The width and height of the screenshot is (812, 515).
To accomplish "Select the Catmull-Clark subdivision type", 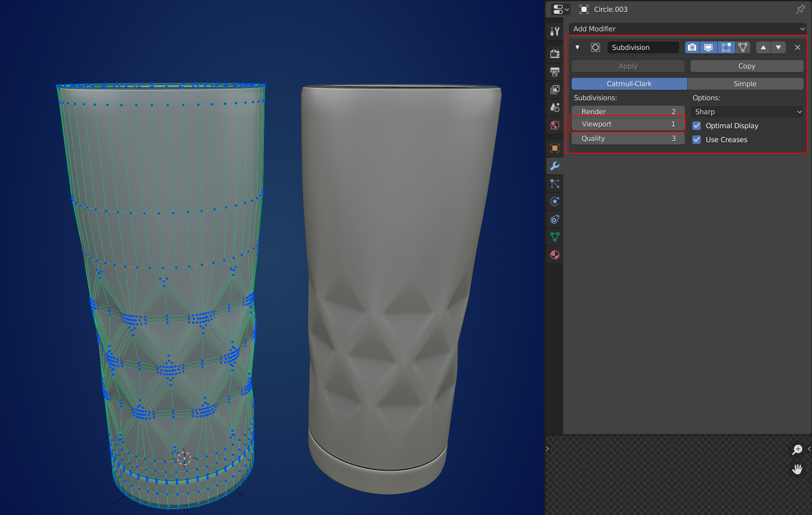I will 629,84.
